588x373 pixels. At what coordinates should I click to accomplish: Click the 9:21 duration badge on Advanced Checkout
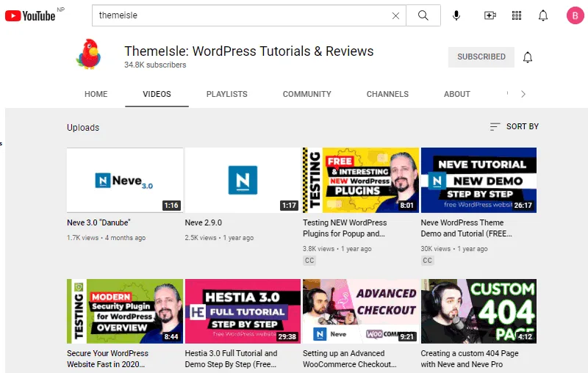click(x=407, y=337)
